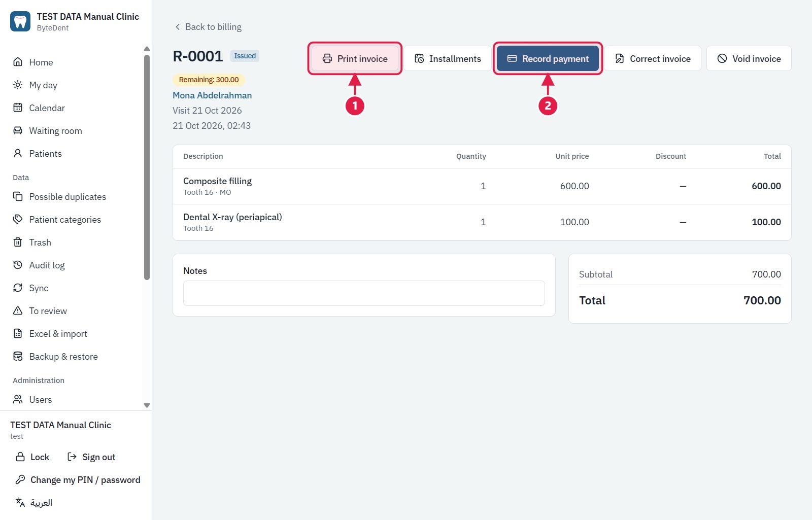Click the sidebar scroll up arrow
The image size is (812, 520).
coord(147,49)
